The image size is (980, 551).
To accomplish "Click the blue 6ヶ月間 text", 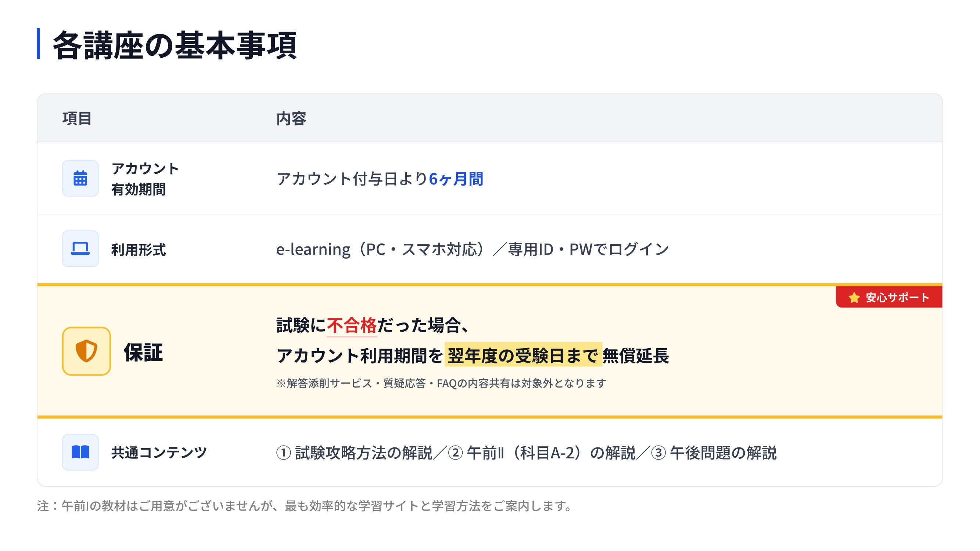I will tap(456, 179).
